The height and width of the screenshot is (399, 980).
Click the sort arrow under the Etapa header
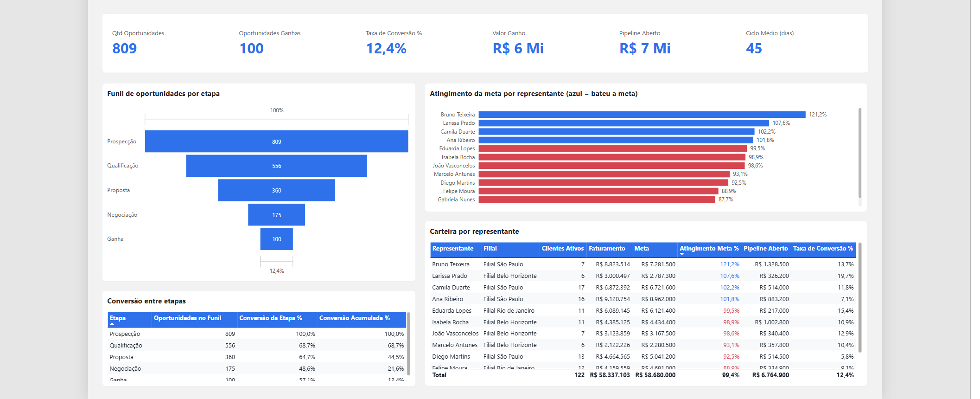112,324
